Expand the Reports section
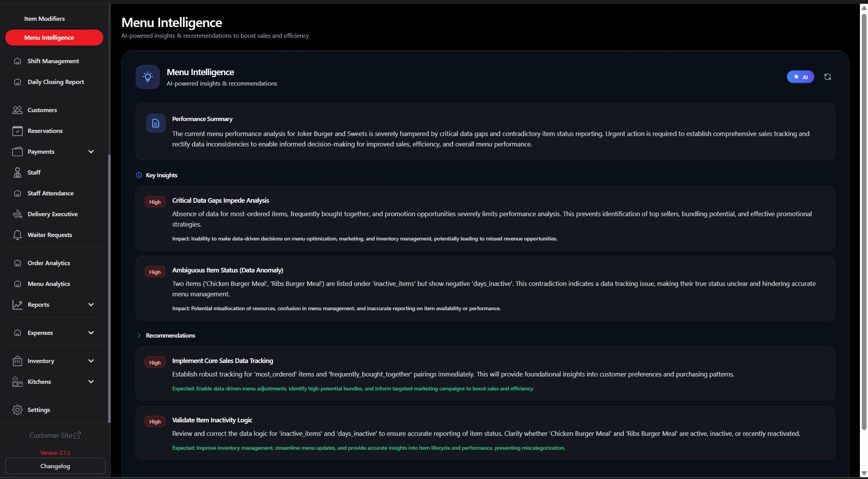Viewport: 868px width, 479px height. click(91, 304)
